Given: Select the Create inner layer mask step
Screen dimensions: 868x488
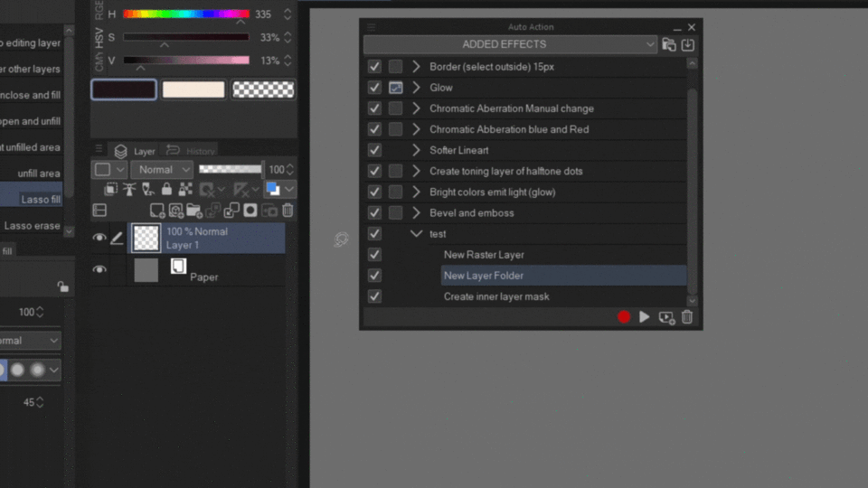Looking at the screenshot, I should pyautogui.click(x=496, y=296).
